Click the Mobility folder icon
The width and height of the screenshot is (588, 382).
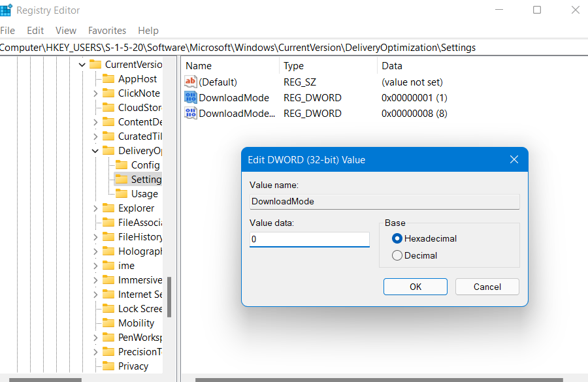click(108, 323)
